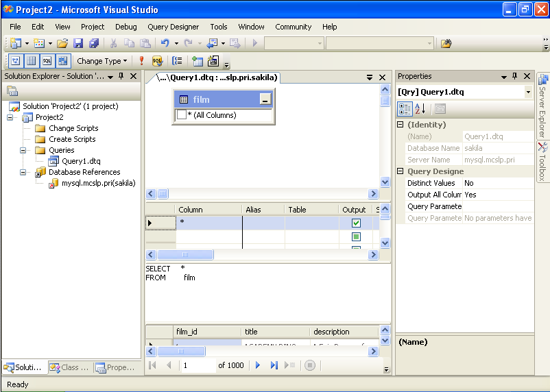
Task: Click the Verify SQL Syntax icon
Action: coord(157,61)
